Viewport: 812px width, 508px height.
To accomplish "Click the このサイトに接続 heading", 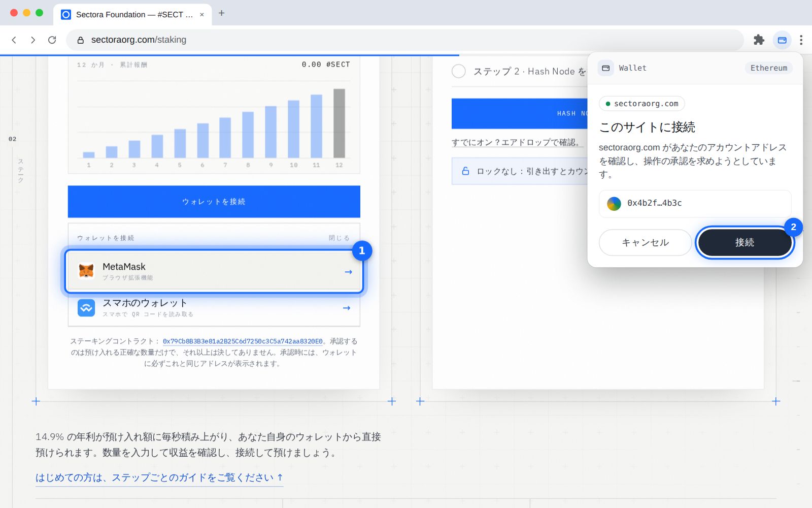I will (647, 127).
